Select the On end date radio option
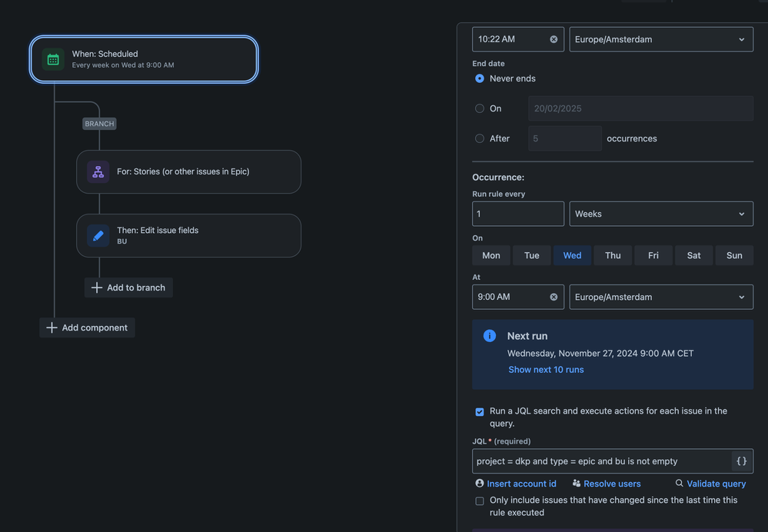768x532 pixels. click(480, 108)
